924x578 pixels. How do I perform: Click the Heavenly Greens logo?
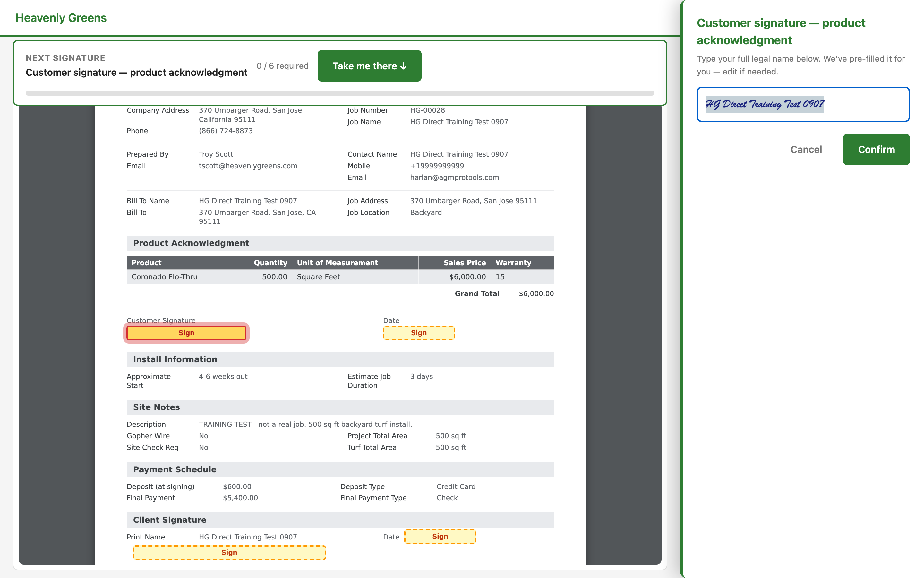61,18
